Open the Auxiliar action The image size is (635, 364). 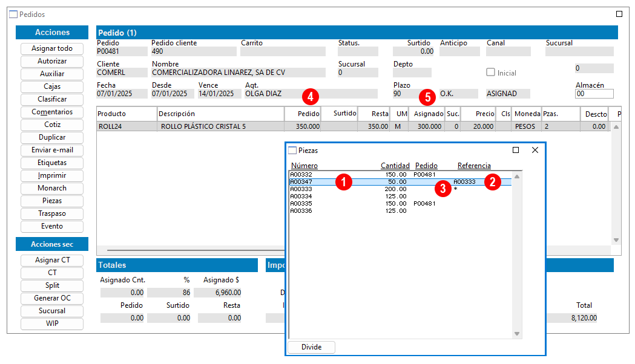(x=52, y=74)
